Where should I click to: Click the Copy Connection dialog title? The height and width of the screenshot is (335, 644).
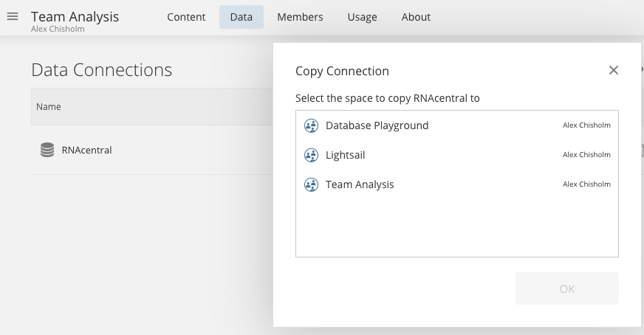tap(342, 71)
